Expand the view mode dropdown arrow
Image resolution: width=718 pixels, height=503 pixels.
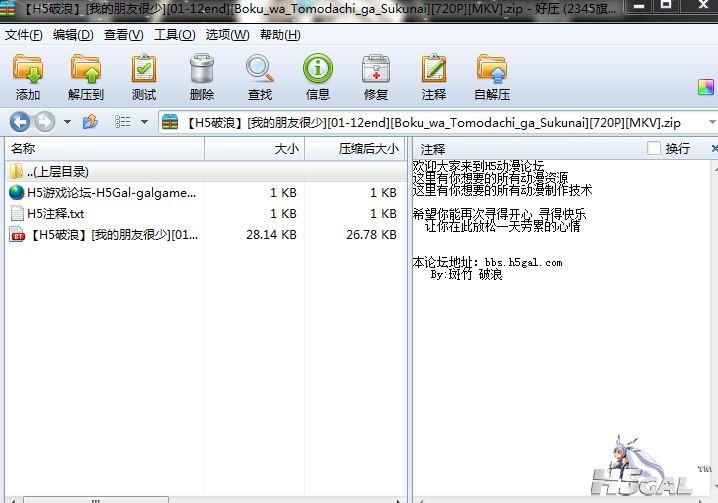[x=144, y=122]
